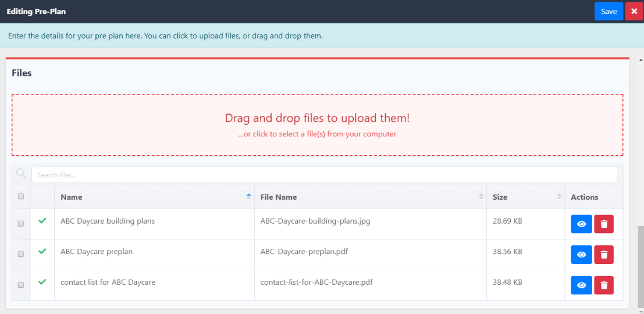Image resolution: width=644 pixels, height=314 pixels.
Task: Check the ABC Daycare preplan row checkbox
Action: pyautogui.click(x=21, y=254)
